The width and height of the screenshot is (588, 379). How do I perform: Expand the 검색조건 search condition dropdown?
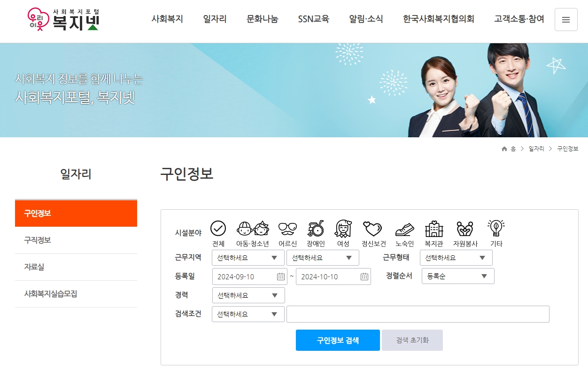tap(248, 314)
